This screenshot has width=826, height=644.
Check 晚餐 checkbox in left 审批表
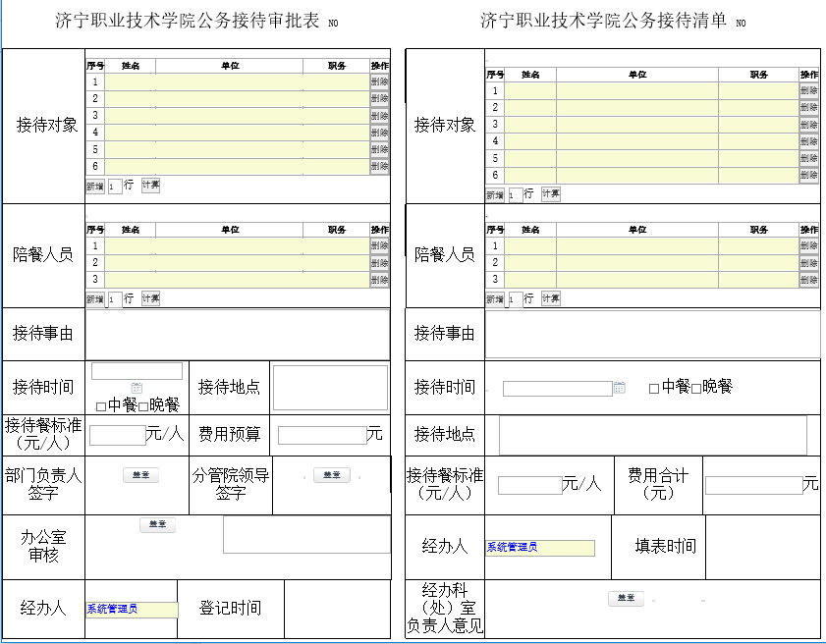point(143,406)
